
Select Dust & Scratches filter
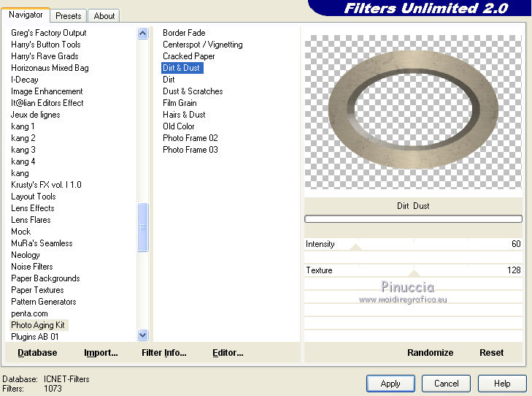[193, 91]
